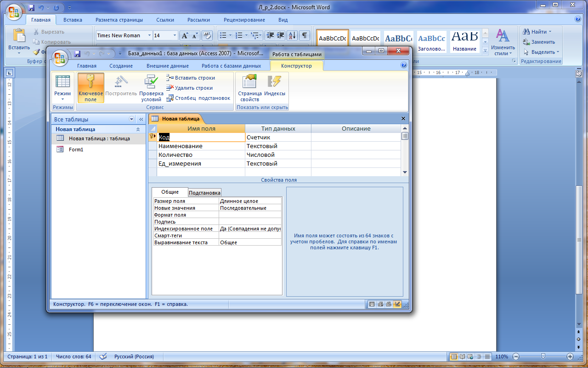Viewport: 588px width, 368px height.
Task: Select Word full screen reading view button
Action: (463, 356)
